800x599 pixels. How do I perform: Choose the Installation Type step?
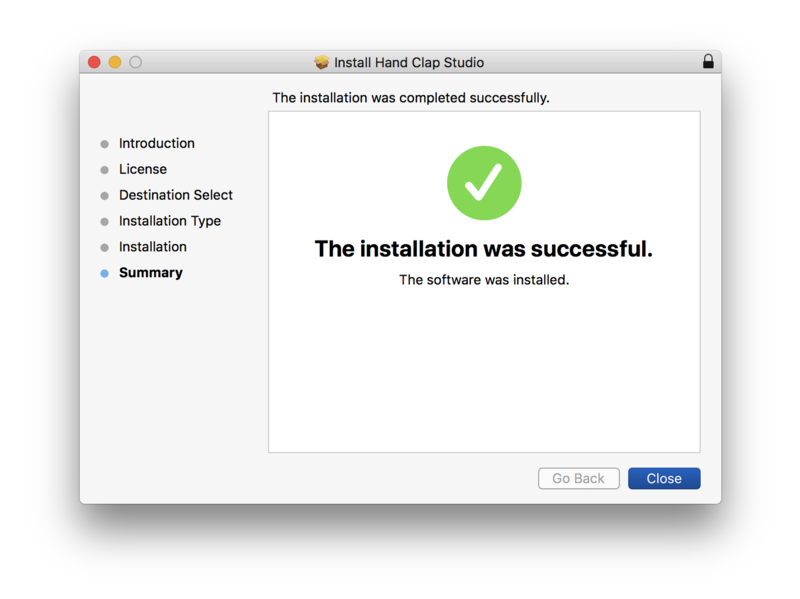click(x=170, y=221)
